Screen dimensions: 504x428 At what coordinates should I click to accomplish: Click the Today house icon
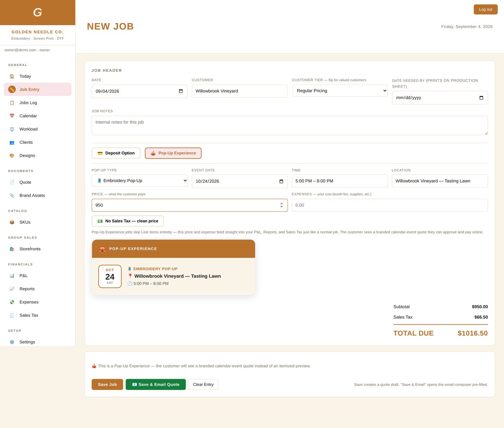[12, 76]
